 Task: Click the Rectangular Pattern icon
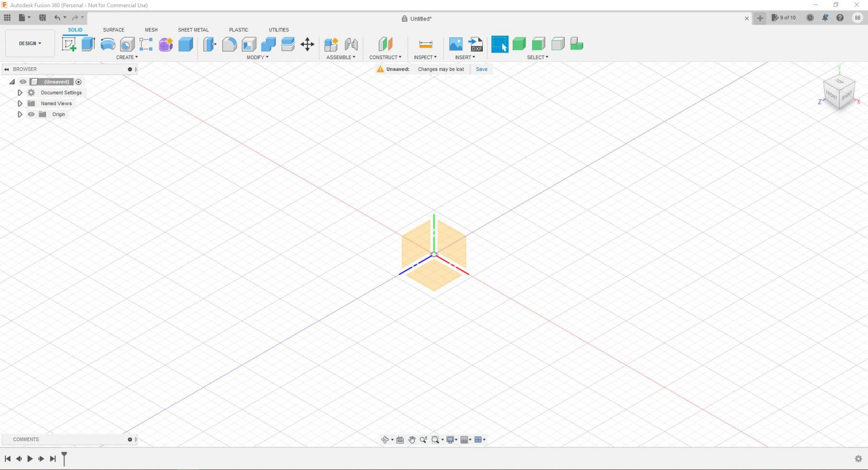(x=146, y=44)
